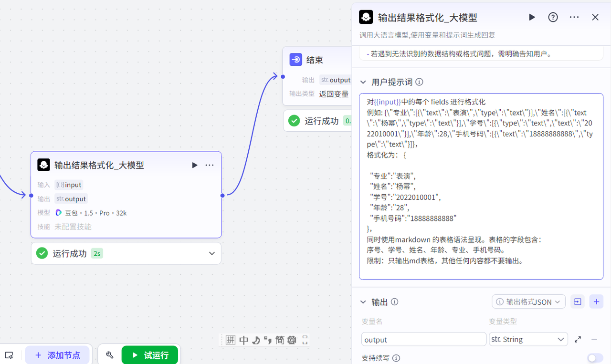
Task: Open help via the question mark icon
Action: [553, 17]
